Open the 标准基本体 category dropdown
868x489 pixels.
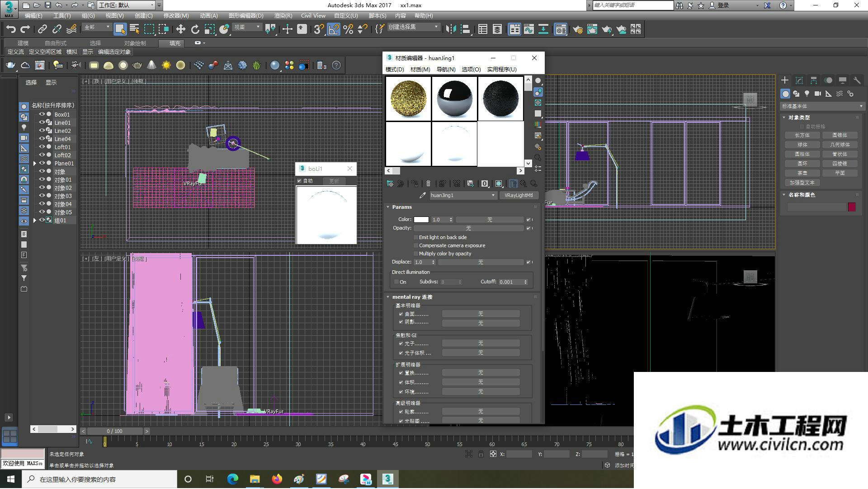pyautogui.click(x=822, y=106)
